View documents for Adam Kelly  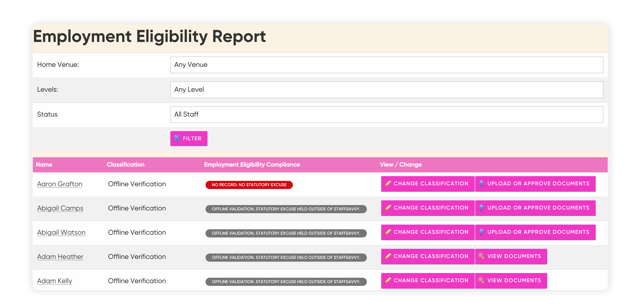click(x=511, y=281)
